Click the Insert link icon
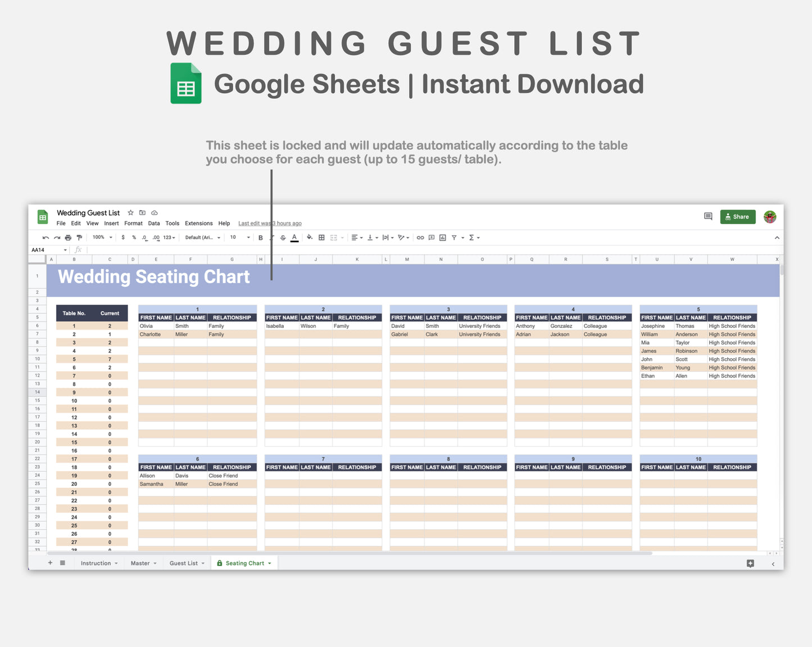 pos(419,237)
